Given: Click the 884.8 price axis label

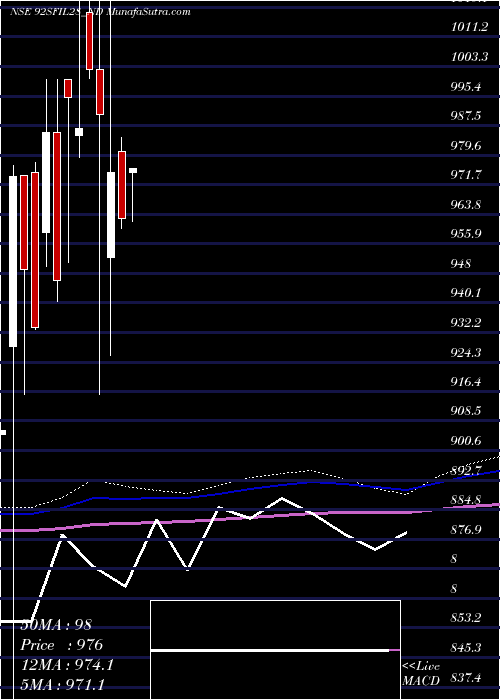Looking at the screenshot, I should (467, 500).
